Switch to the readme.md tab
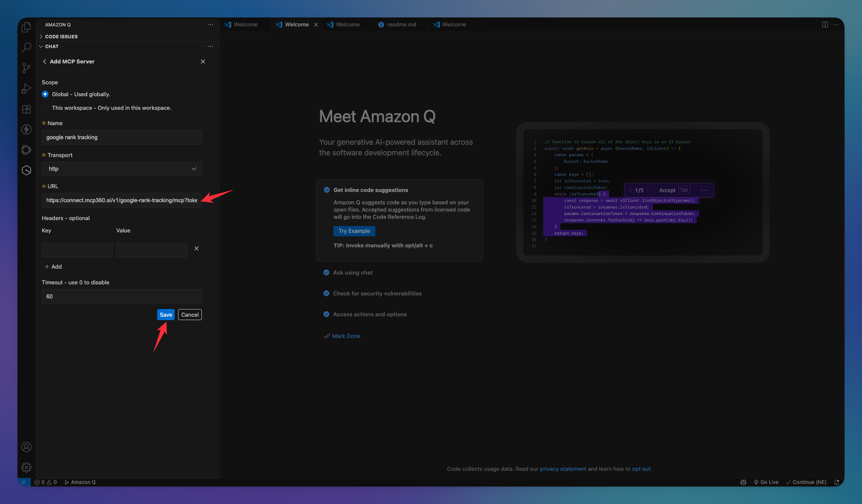862x504 pixels. click(401, 25)
